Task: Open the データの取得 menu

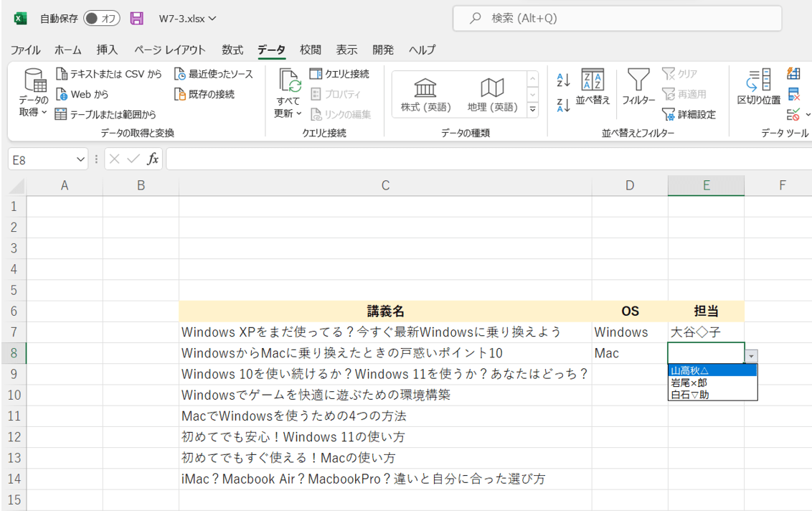Action: 34,93
